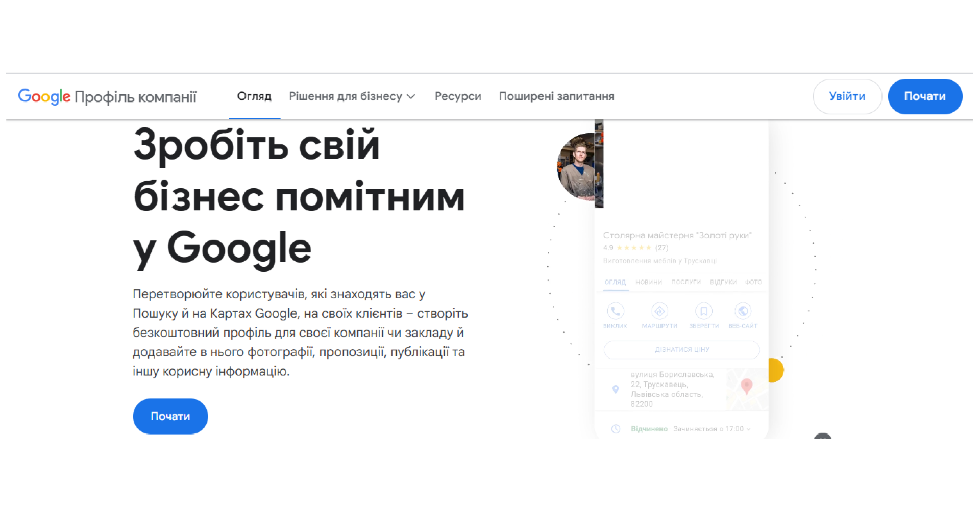This screenshot has width=980, height=510.
Task: Select the Відгуки tab in business card
Action: (x=723, y=282)
